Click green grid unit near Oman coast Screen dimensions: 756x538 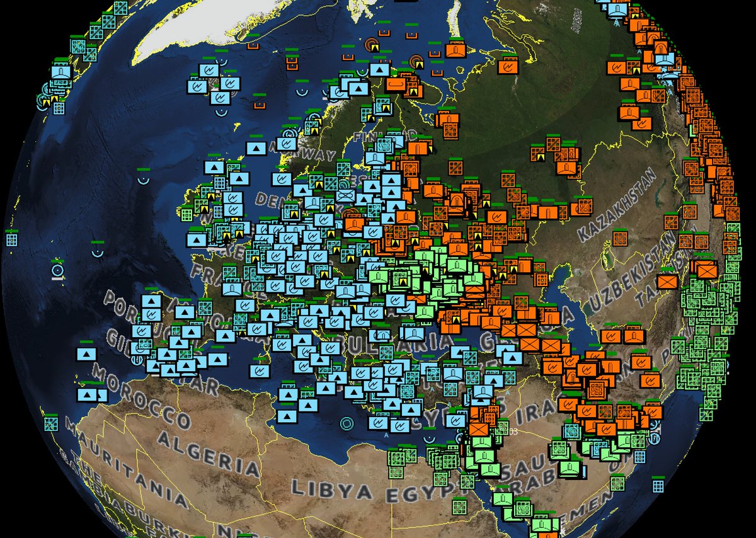tap(617, 483)
